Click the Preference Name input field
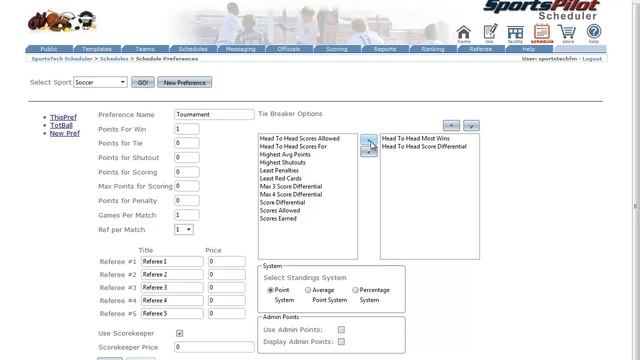 214,114
